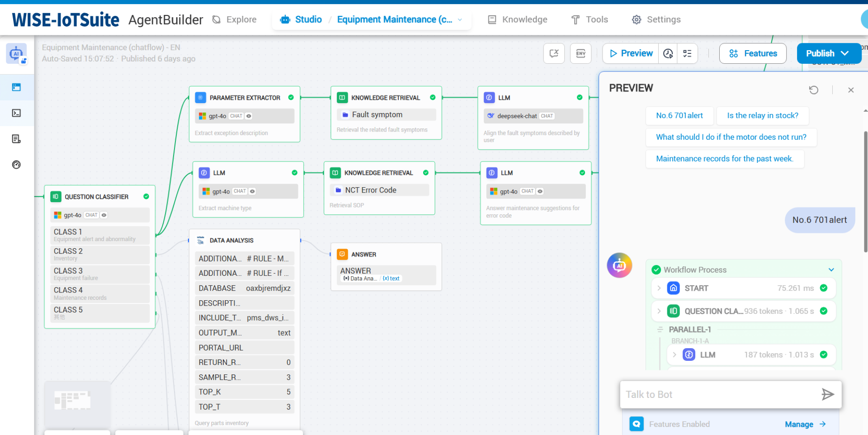
Task: Open the monitoring gauge icon in sidebar
Action: tap(16, 165)
